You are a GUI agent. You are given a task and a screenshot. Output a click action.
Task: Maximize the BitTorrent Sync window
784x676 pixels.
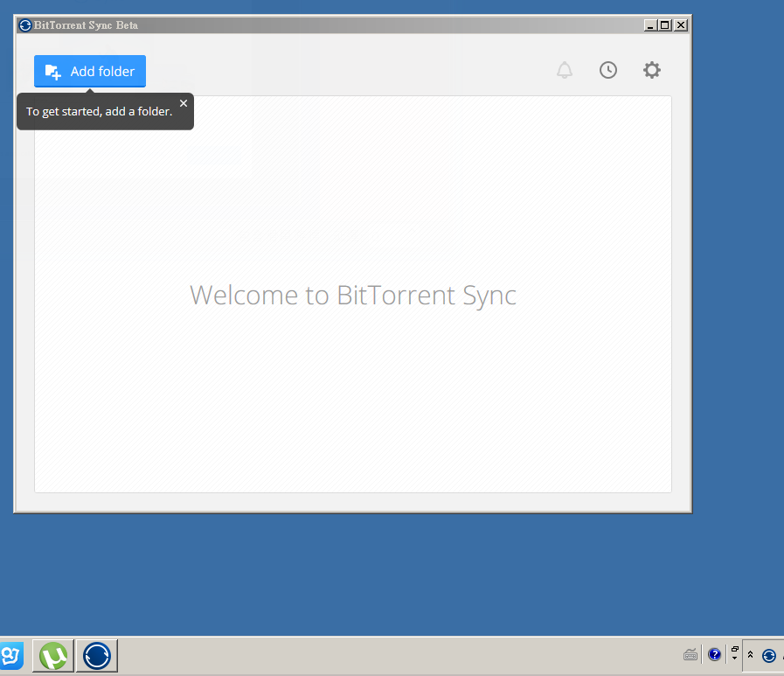[x=665, y=25]
